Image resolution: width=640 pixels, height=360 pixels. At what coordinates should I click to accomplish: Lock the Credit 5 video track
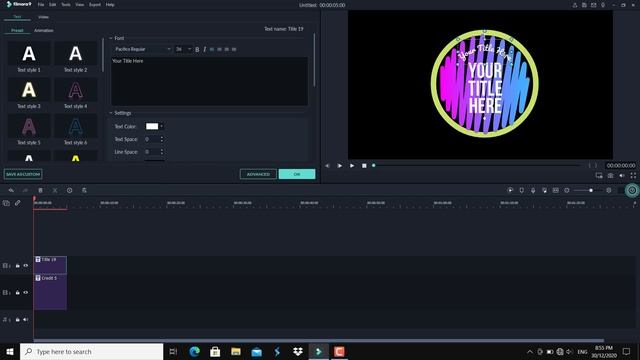coord(18,293)
